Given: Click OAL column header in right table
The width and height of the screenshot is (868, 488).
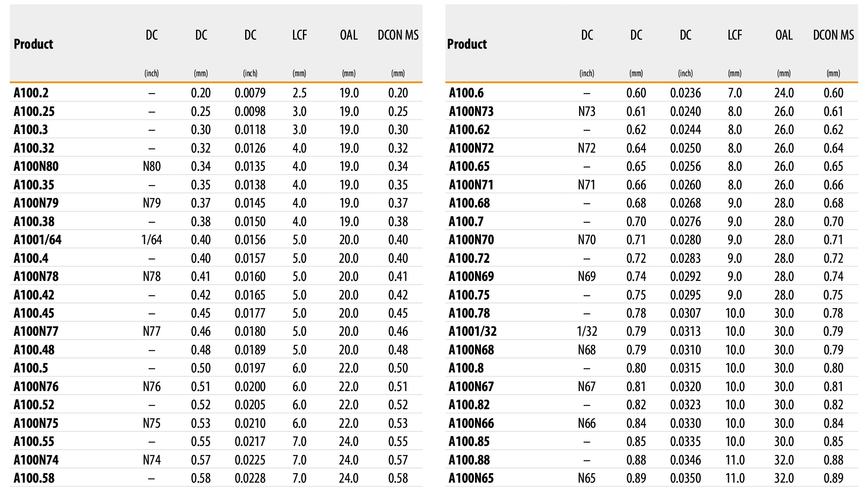Looking at the screenshot, I should (x=784, y=35).
